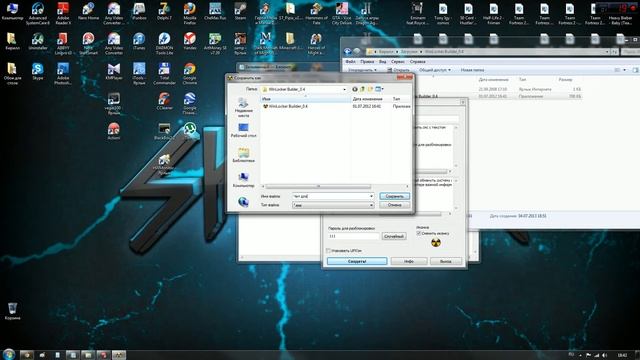Open the Adobe Reader X desktop icon
This screenshot has width=640, height=360.
[x=63, y=13]
